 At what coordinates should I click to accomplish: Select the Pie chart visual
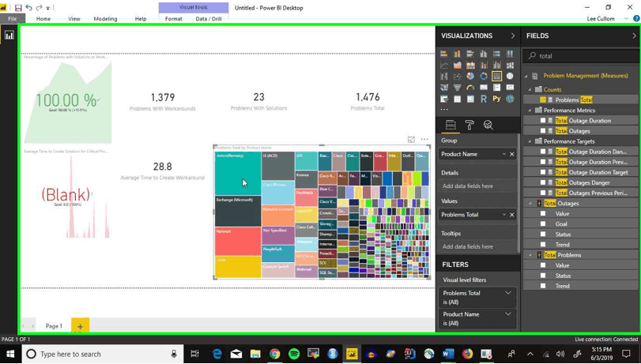pos(470,76)
